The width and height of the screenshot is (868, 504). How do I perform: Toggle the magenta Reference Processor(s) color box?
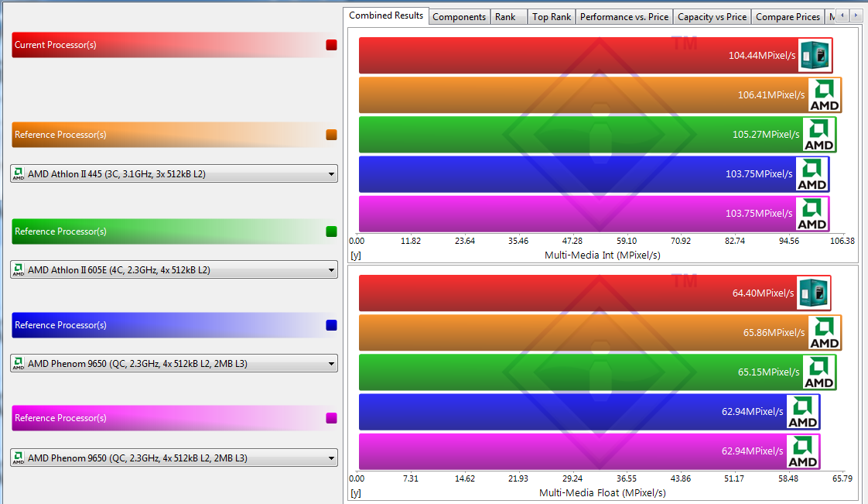[331, 418]
